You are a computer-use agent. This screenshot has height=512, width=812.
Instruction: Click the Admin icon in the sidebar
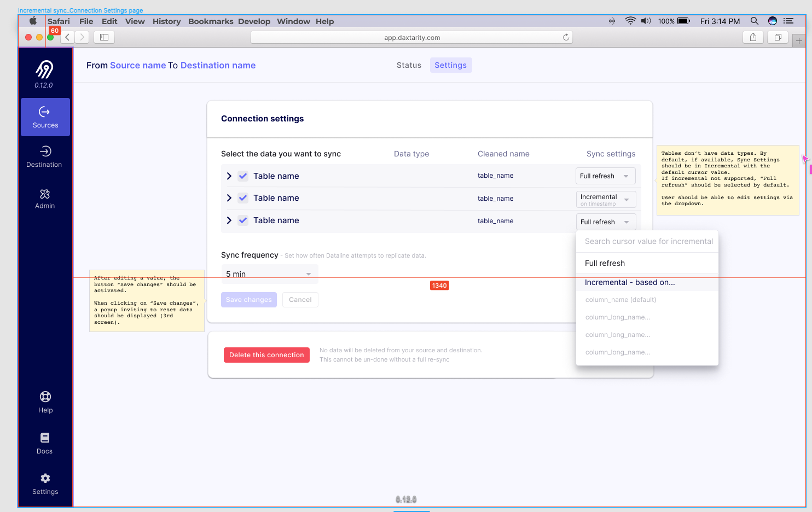point(45,199)
